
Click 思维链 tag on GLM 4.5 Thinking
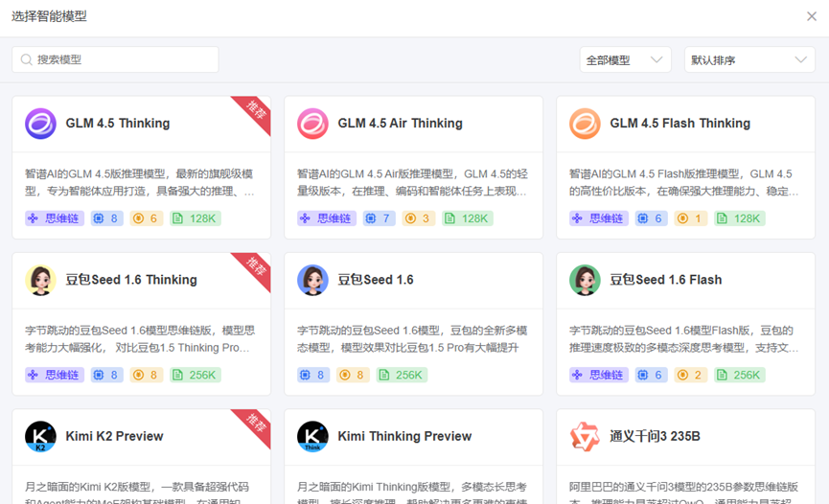click(55, 218)
